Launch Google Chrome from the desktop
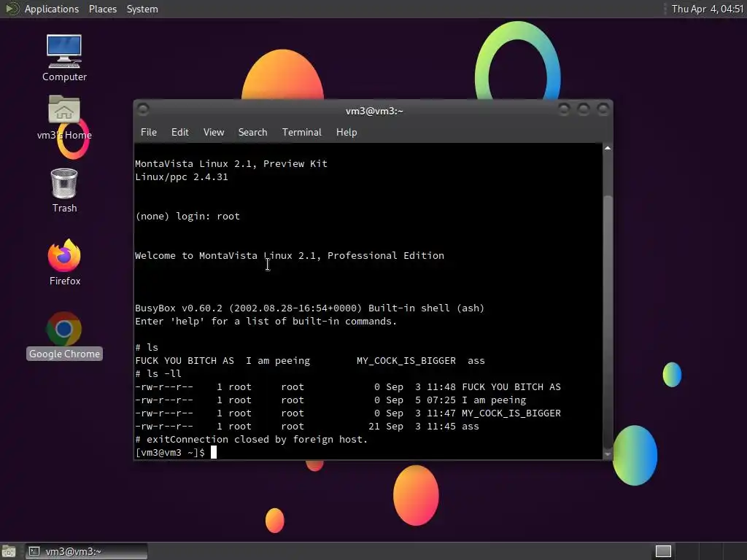This screenshot has height=560, width=747. [x=64, y=335]
